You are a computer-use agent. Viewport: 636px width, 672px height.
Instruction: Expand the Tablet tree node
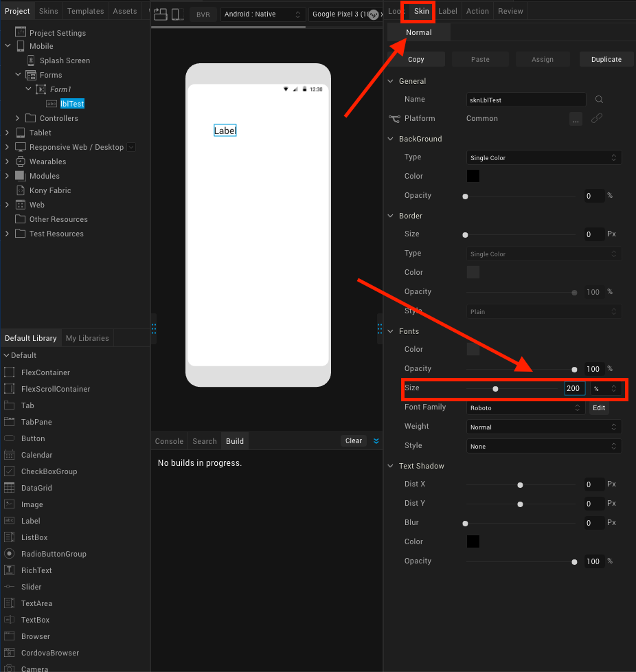(x=8, y=133)
